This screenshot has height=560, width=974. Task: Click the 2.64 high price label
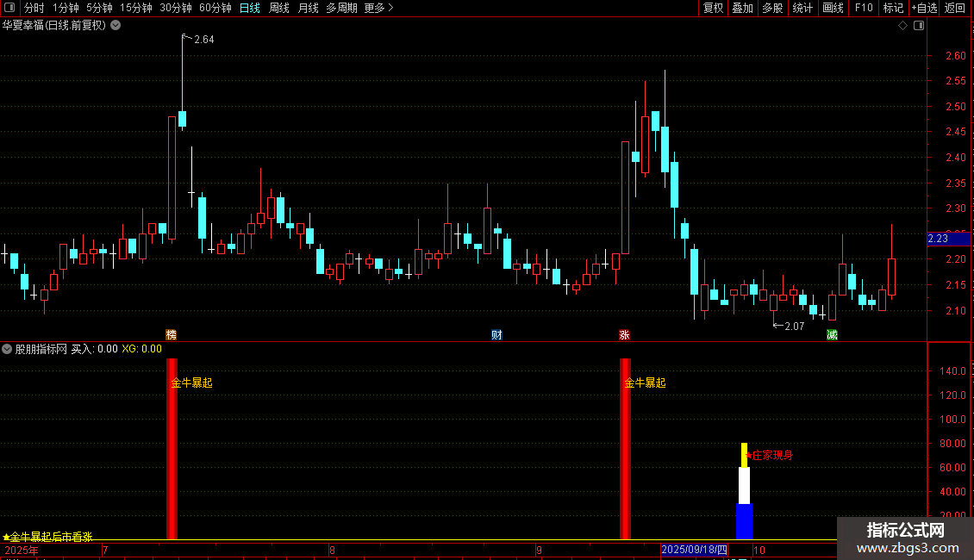(203, 39)
